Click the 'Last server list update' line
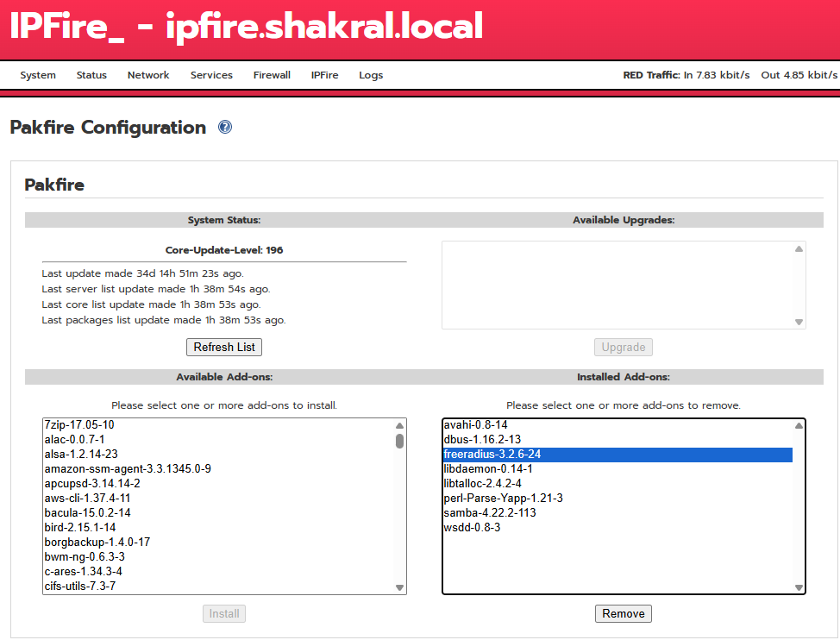Screen dimensions: 840x640 [156, 289]
